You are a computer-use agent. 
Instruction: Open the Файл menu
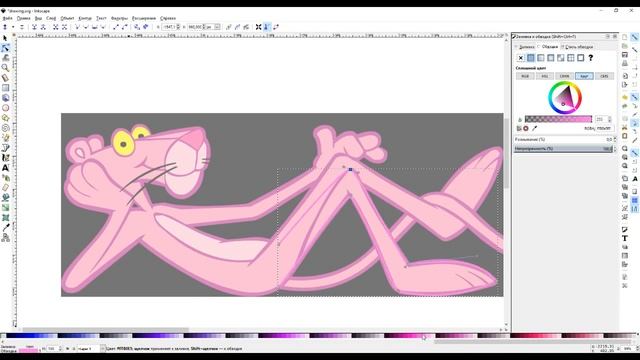7,18
